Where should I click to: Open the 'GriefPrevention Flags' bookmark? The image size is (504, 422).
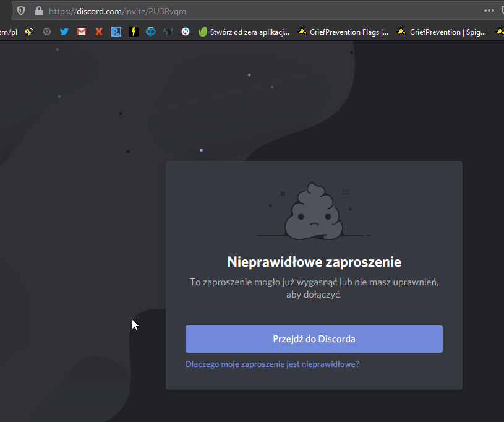pyautogui.click(x=343, y=32)
